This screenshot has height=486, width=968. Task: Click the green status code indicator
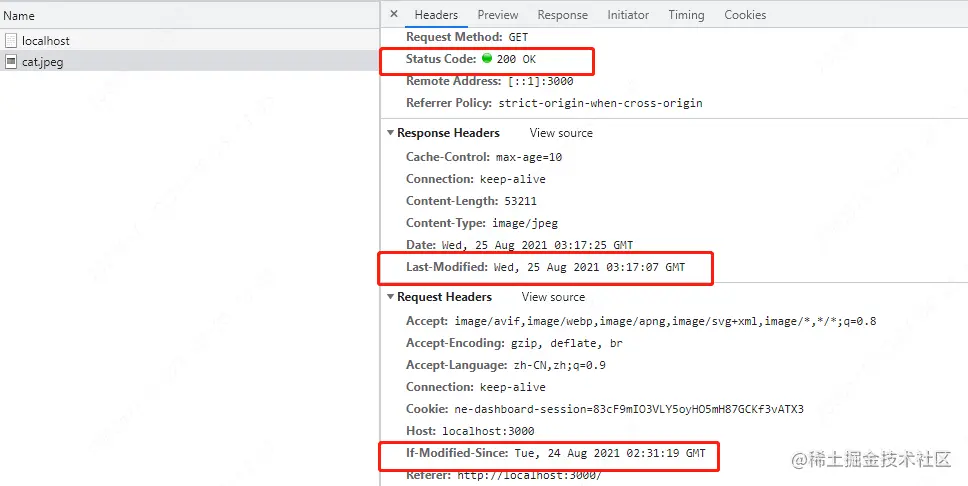(x=486, y=58)
